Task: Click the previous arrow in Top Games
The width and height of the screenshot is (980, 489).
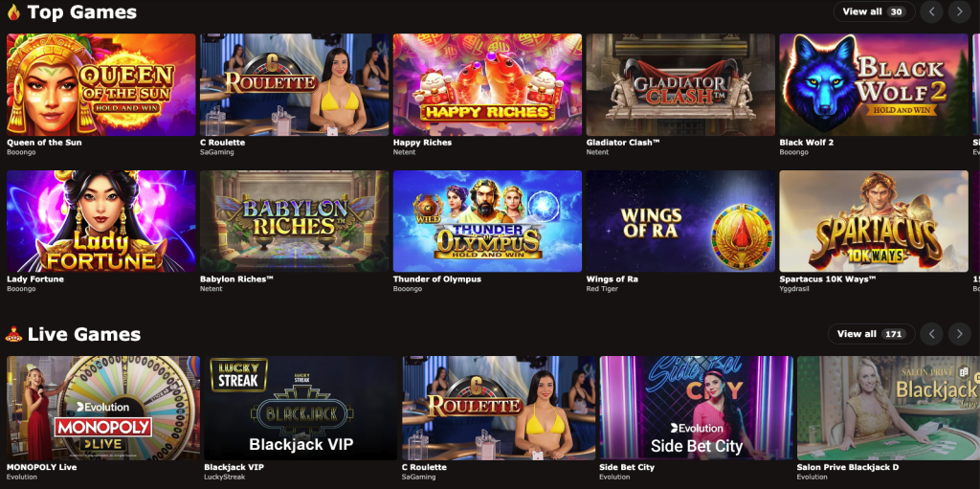Action: (x=931, y=11)
